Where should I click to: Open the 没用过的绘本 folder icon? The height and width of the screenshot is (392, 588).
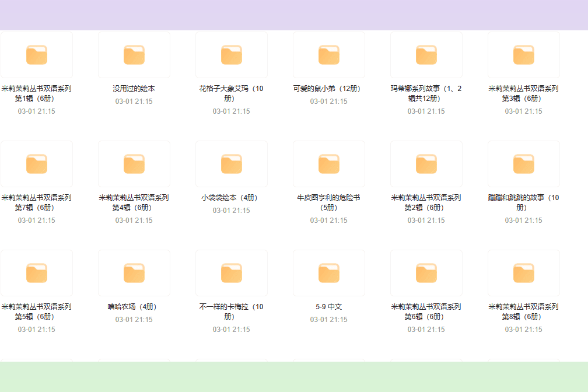(134, 55)
